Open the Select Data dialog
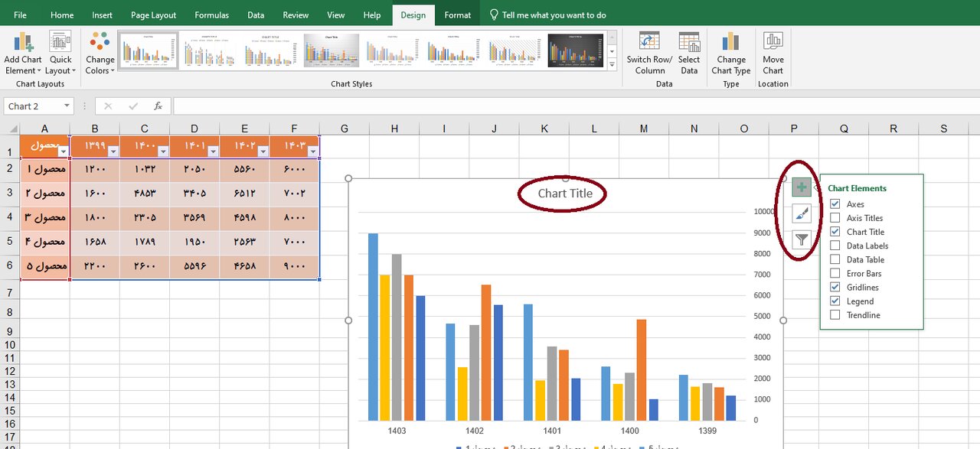 (x=689, y=43)
